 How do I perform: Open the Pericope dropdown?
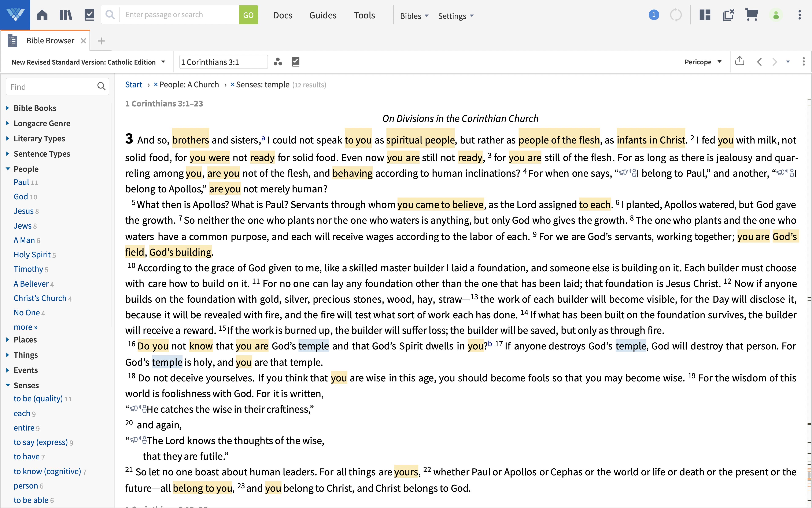point(703,62)
